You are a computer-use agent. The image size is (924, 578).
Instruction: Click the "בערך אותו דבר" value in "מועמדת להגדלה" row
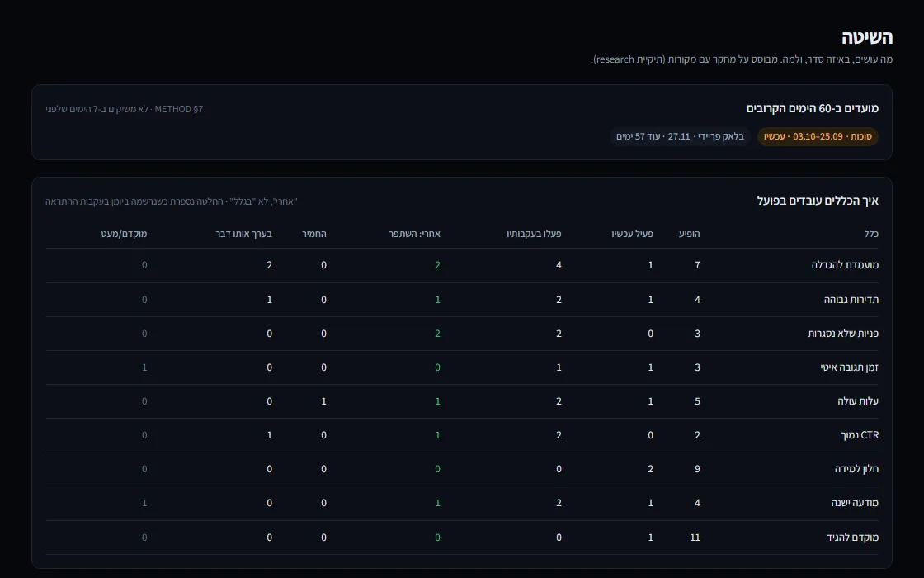(269, 265)
